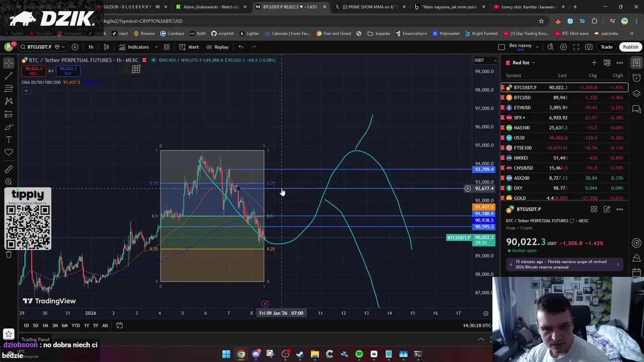Select the ruler measure tool

[9, 169]
